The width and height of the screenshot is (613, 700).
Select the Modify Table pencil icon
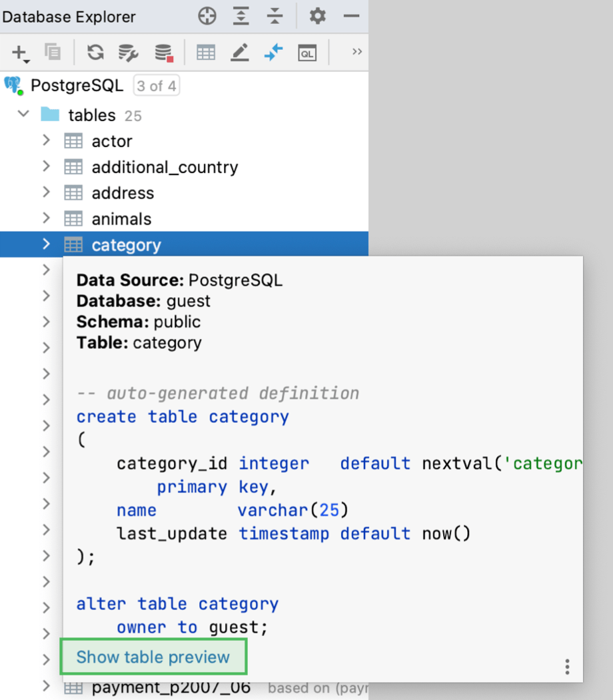pos(239,52)
